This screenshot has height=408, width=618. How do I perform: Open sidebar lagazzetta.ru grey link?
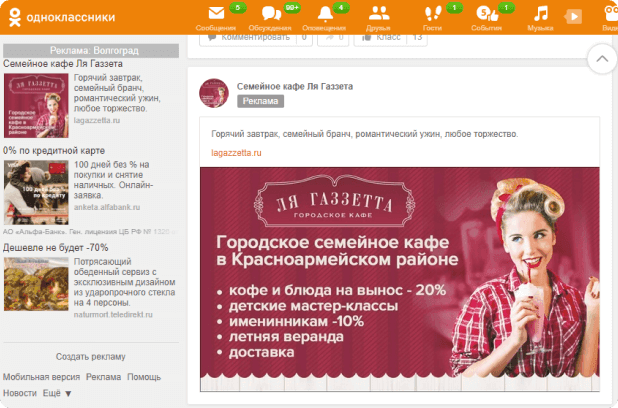pos(97,121)
